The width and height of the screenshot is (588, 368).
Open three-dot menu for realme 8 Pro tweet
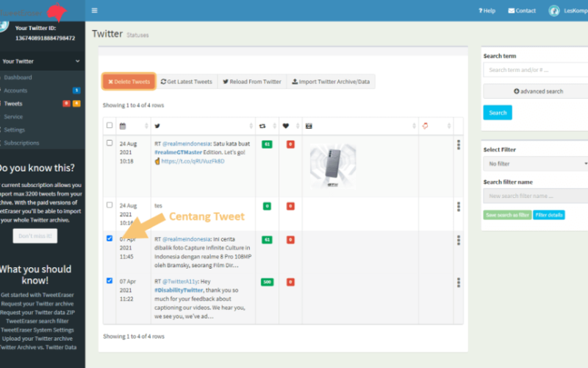tap(458, 241)
